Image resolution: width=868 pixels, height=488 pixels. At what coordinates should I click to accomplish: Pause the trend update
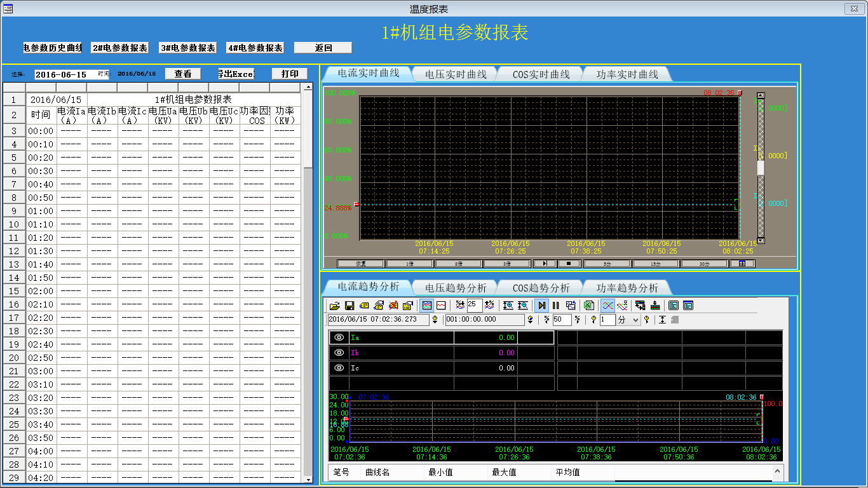pos(556,306)
